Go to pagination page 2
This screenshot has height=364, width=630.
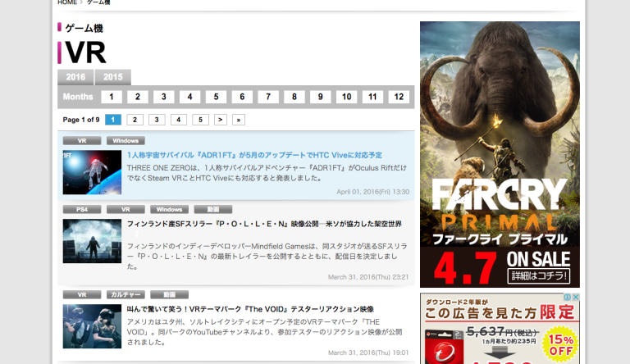click(x=135, y=120)
